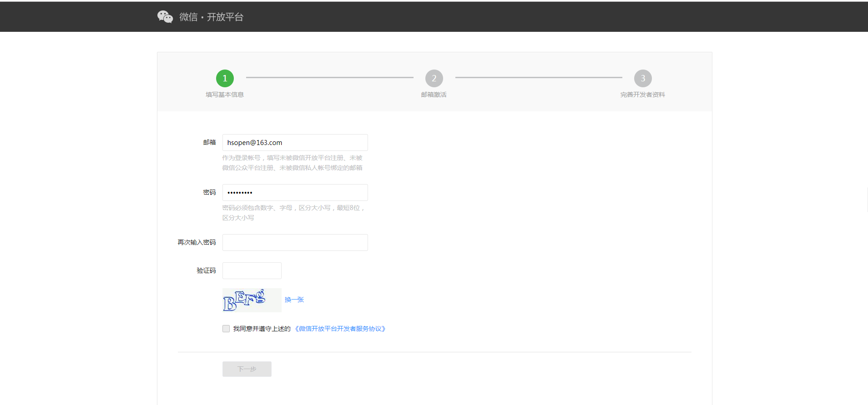Focus the 邮箱 email input field
Screen dimensions: 868x405
(295, 142)
